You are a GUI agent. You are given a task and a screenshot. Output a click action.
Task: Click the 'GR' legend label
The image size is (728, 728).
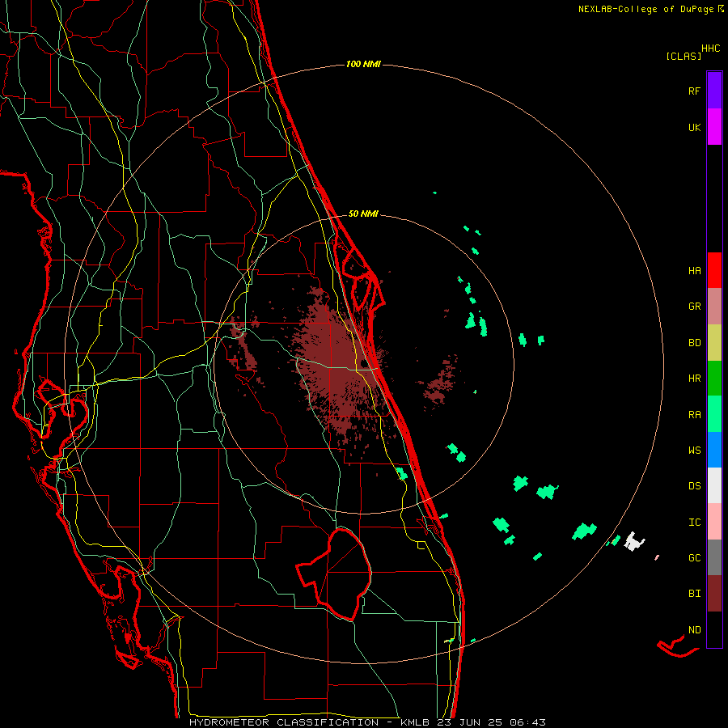(695, 307)
